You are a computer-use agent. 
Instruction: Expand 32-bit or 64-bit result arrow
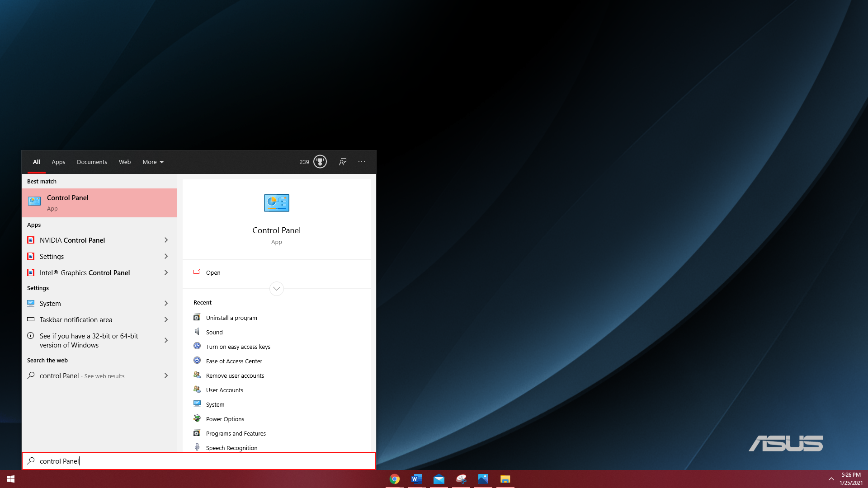point(166,340)
